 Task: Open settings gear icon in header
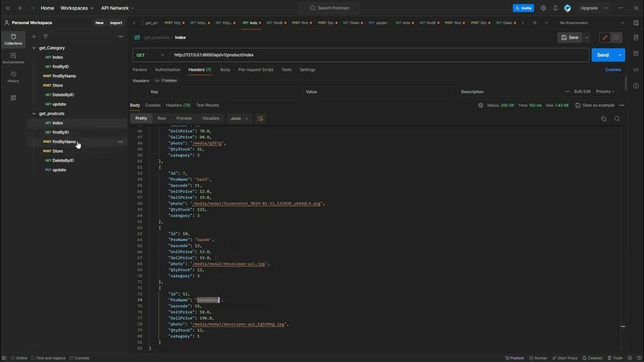[x=543, y=8]
